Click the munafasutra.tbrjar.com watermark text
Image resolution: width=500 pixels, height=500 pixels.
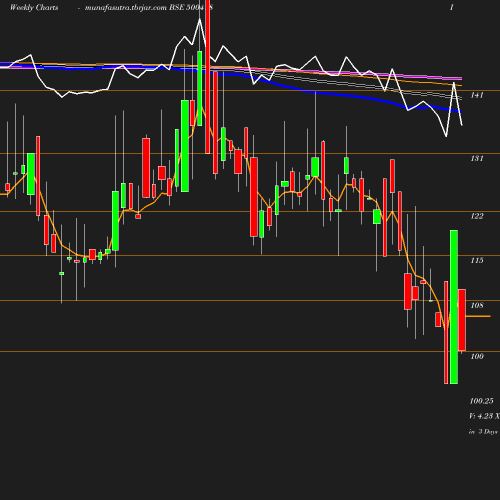coord(126,7)
